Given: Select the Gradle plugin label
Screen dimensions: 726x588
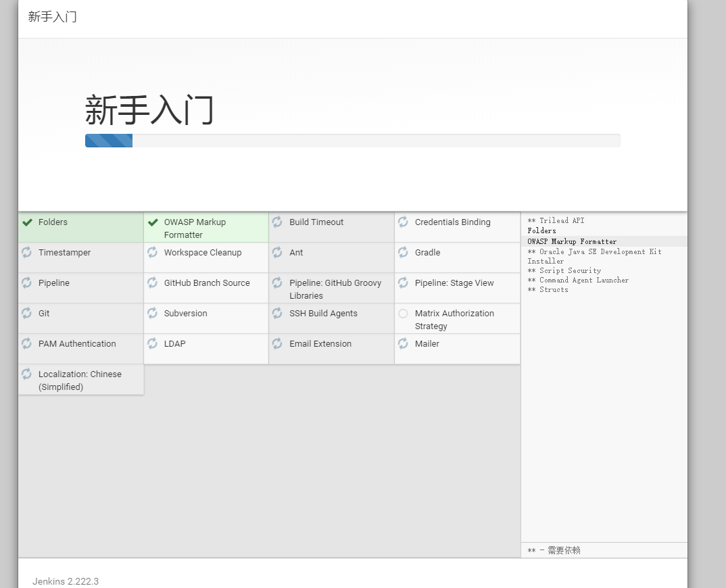Looking at the screenshot, I should 427,253.
